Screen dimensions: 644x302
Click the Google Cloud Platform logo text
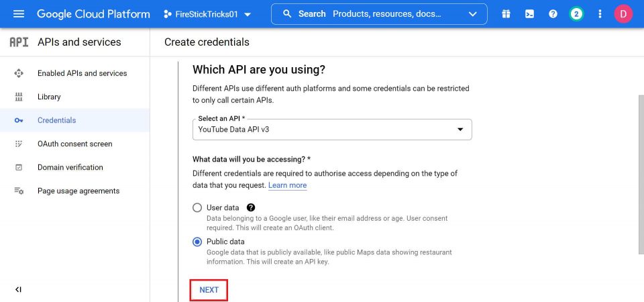pos(93,14)
